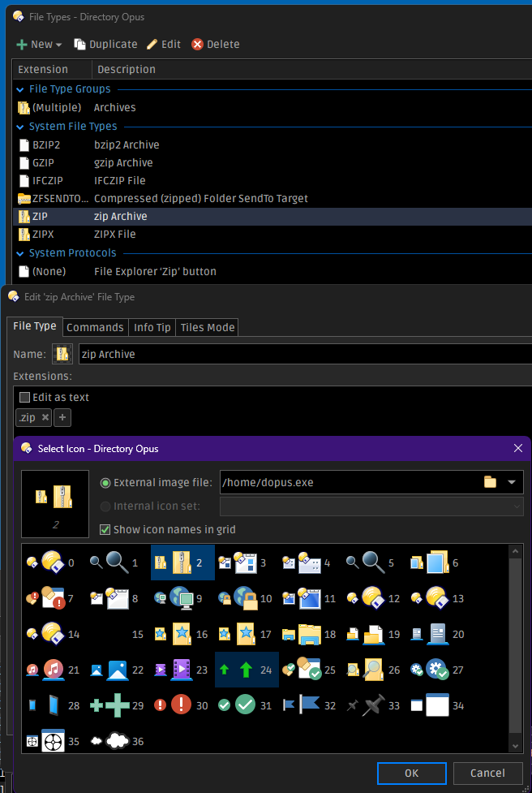Image resolution: width=532 pixels, height=793 pixels.
Task: Select the green plus icon 29
Action: [x=118, y=705]
